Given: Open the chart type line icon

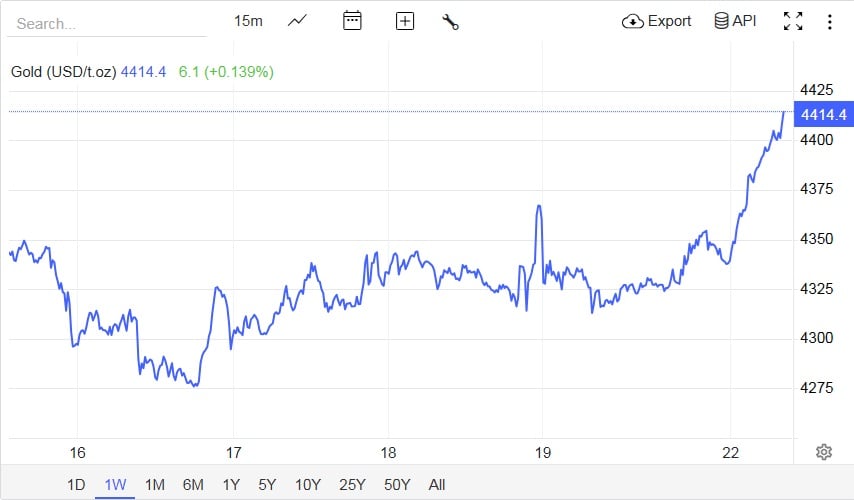Looking at the screenshot, I should (297, 21).
